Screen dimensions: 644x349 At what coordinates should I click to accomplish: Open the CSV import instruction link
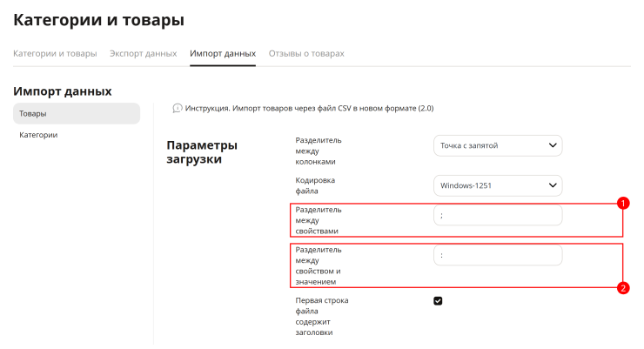pyautogui.click(x=309, y=109)
